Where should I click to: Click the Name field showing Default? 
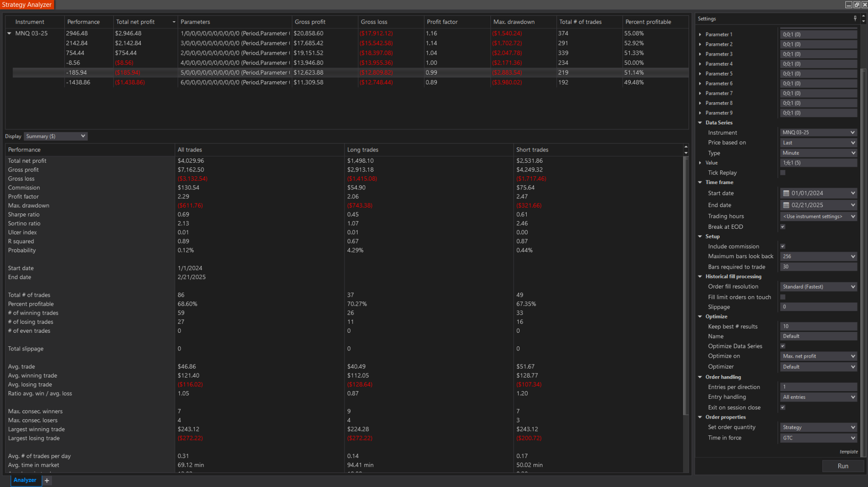coord(819,336)
